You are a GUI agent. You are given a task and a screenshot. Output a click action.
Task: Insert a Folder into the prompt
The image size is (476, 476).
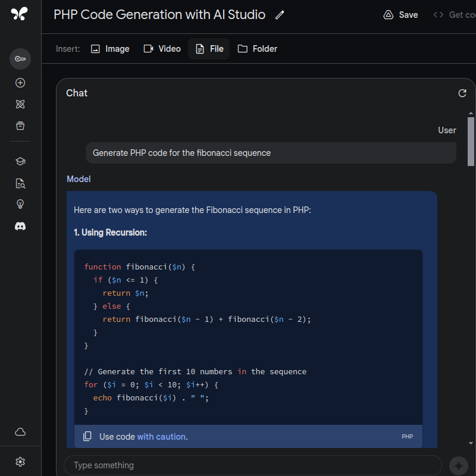click(x=258, y=49)
